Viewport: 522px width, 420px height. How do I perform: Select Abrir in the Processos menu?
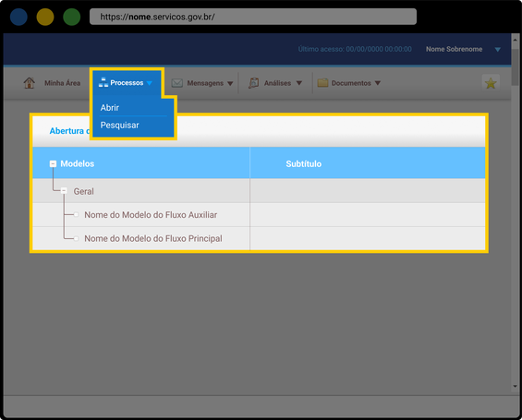[110, 108]
